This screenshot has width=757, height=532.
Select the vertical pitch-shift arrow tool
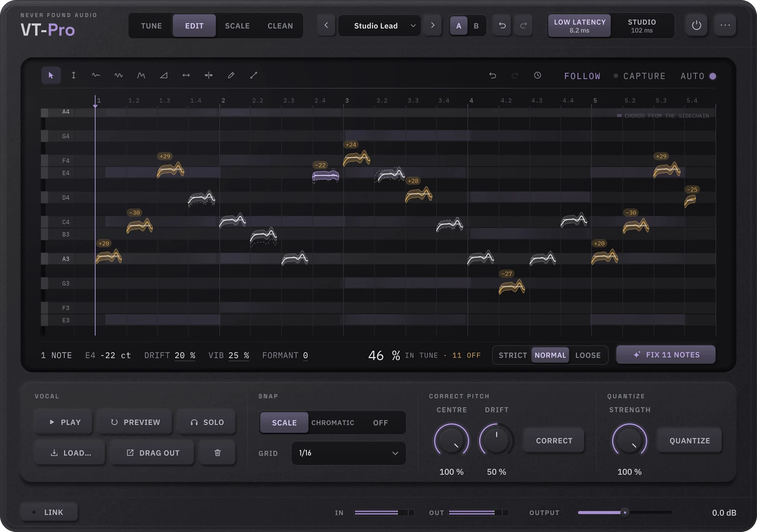click(x=73, y=75)
